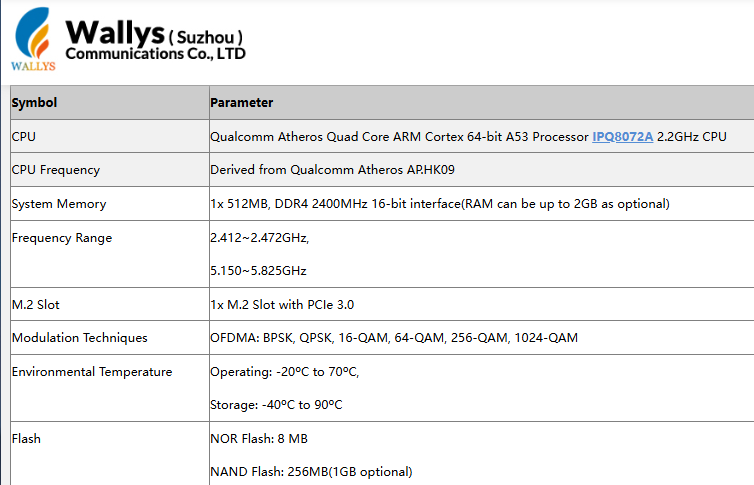754x485 pixels.
Task: Select the CPU Frequency row label
Action: [x=56, y=170]
